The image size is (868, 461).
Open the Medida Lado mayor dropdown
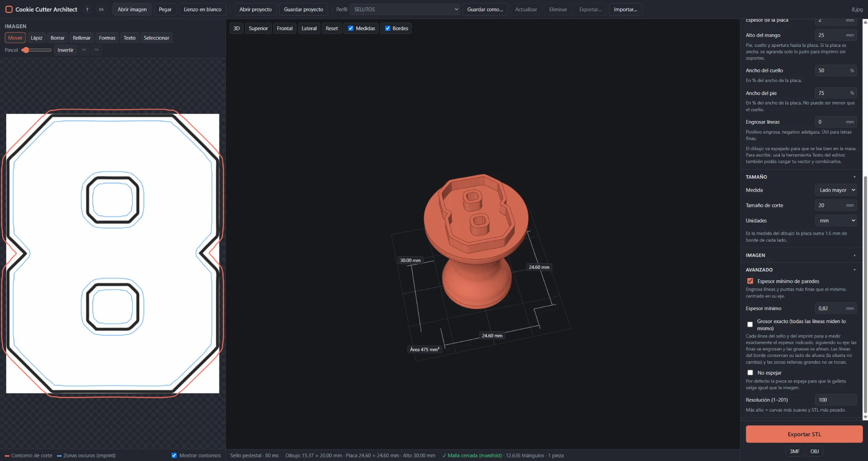(836, 190)
